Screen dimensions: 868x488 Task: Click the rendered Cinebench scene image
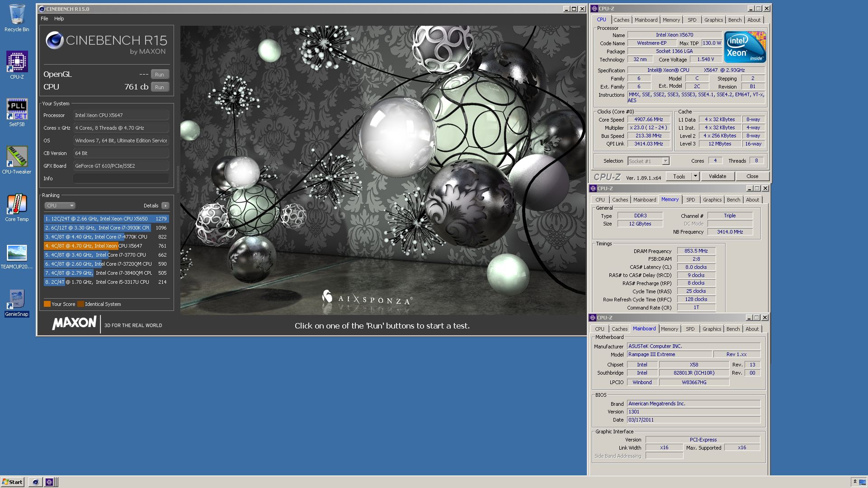point(382,170)
